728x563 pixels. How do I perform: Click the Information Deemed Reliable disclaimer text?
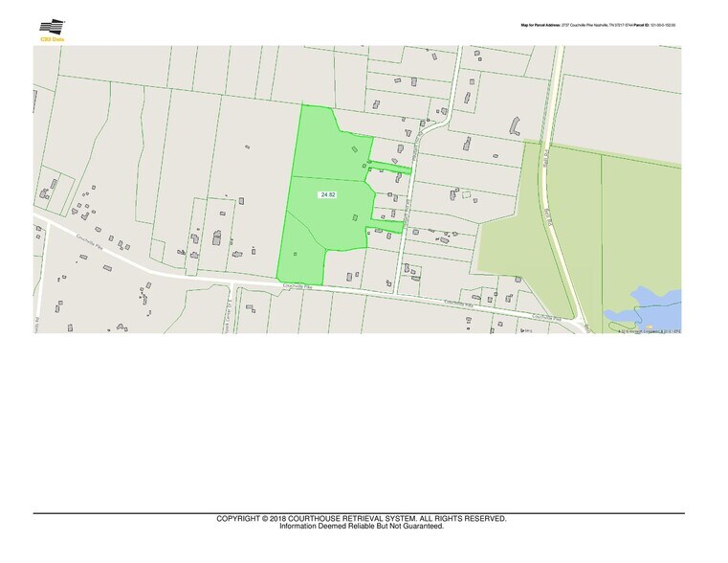(x=361, y=526)
